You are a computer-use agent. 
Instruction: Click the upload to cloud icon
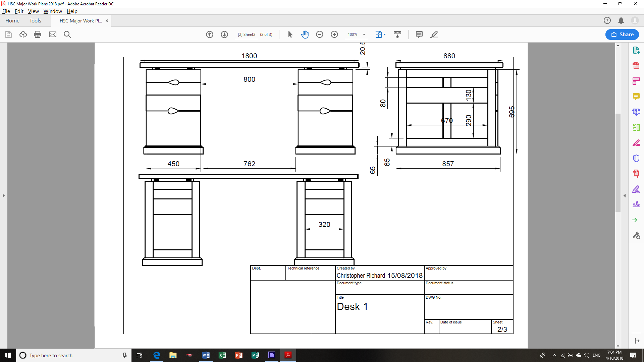[23, 35]
